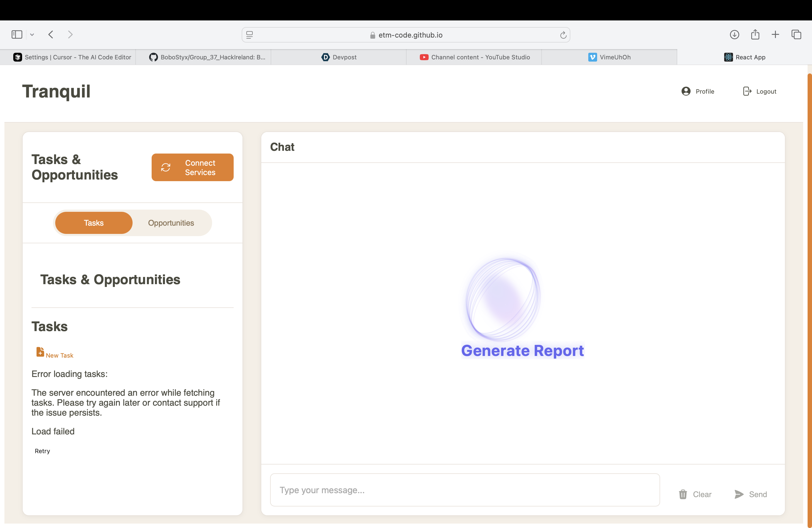This screenshot has width=812, height=528.
Task: Select the Opportunities toggle option
Action: coord(171,223)
